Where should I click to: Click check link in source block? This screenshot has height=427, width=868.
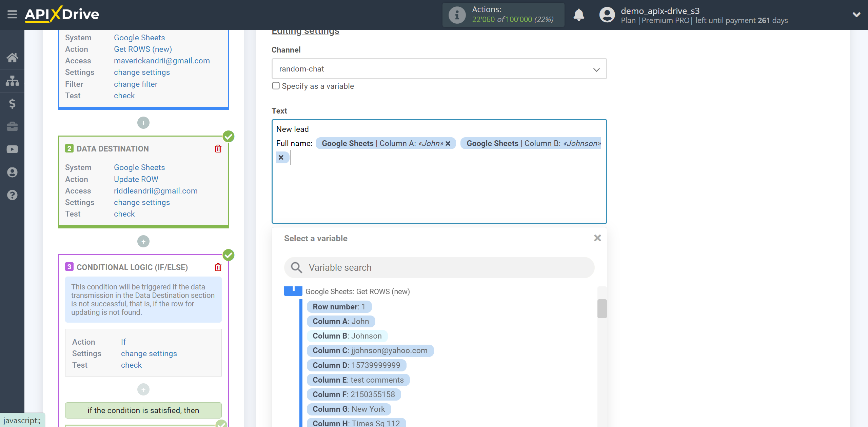tap(124, 96)
